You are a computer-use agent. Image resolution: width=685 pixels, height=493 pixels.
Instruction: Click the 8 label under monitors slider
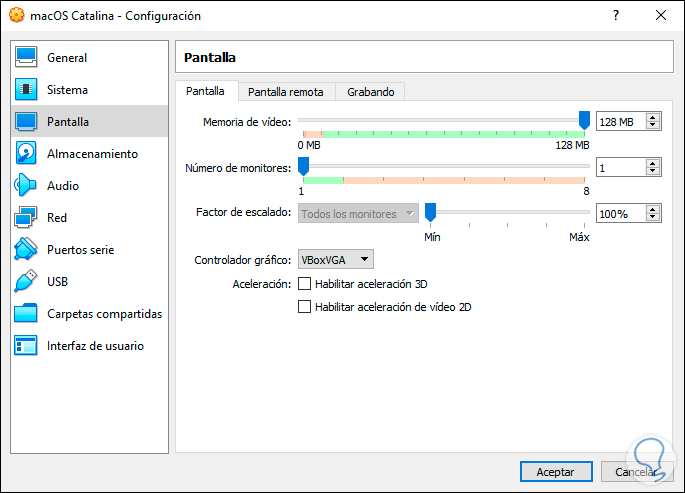point(586,191)
